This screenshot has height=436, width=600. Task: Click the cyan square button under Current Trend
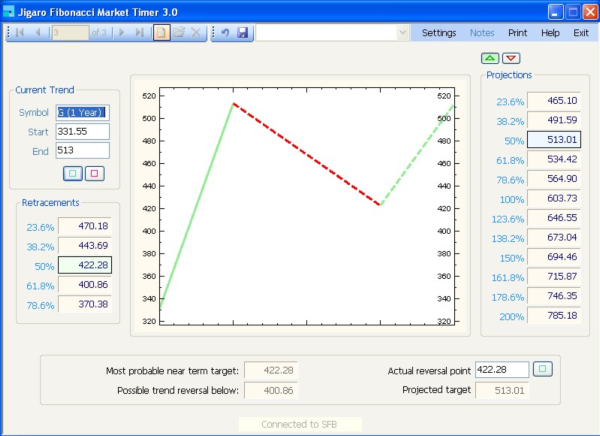[x=72, y=173]
